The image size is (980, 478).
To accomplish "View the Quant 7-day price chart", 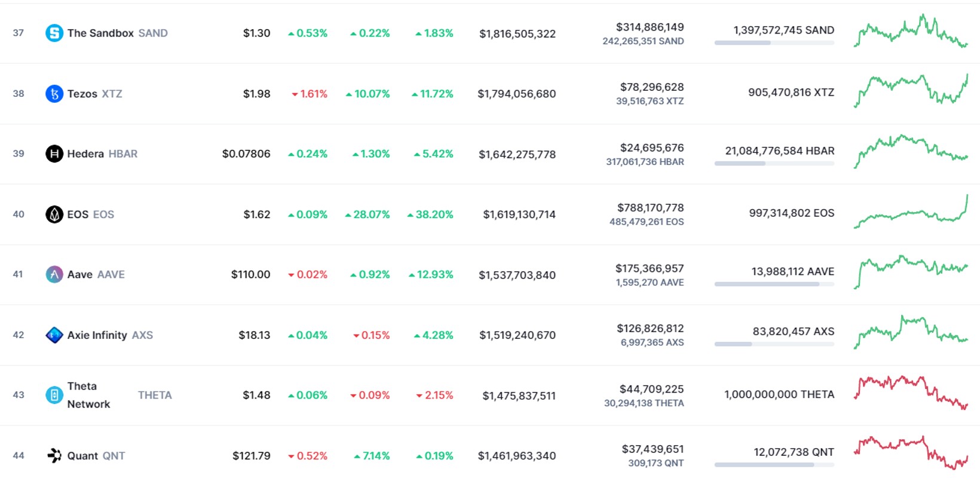I will click(x=911, y=452).
